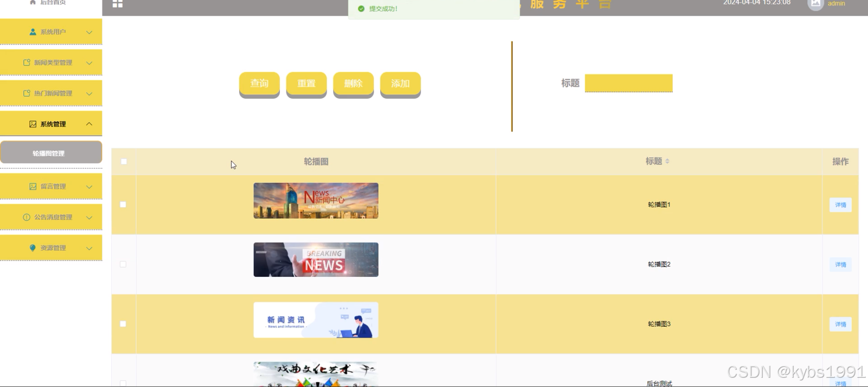Click the 删除 button
Viewport: 868px width, 387px height.
[353, 84]
